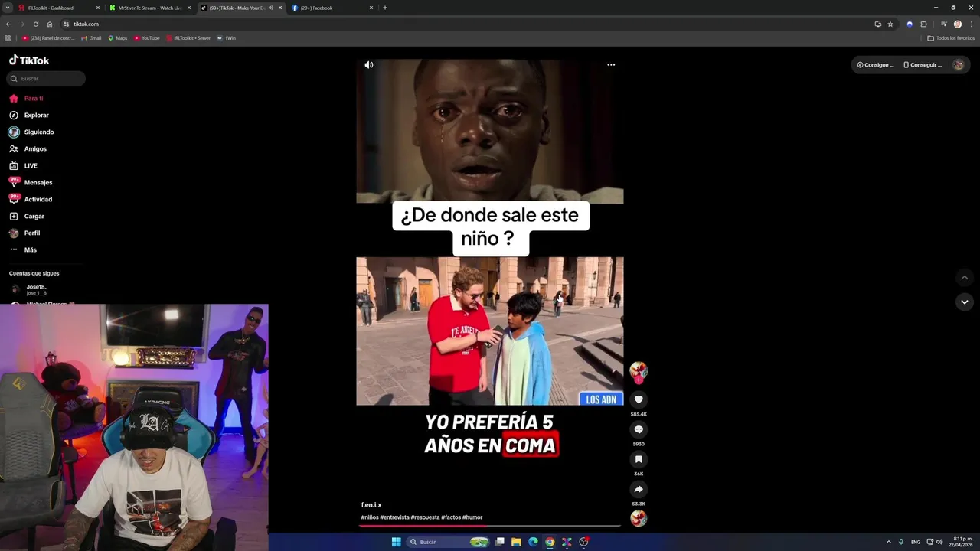
Task: Show hidden tray icons with the chevron
Action: 888,542
